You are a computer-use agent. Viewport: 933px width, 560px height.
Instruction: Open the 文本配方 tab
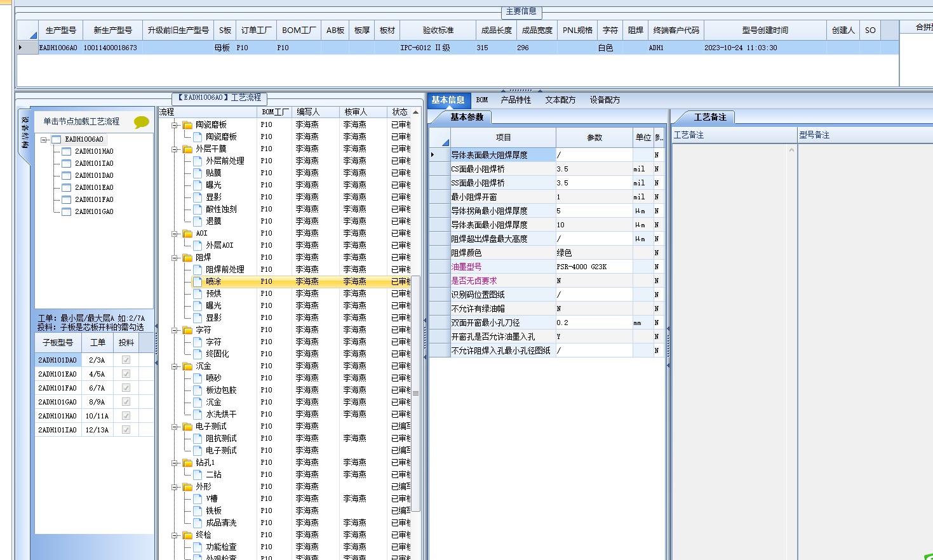pyautogui.click(x=560, y=100)
